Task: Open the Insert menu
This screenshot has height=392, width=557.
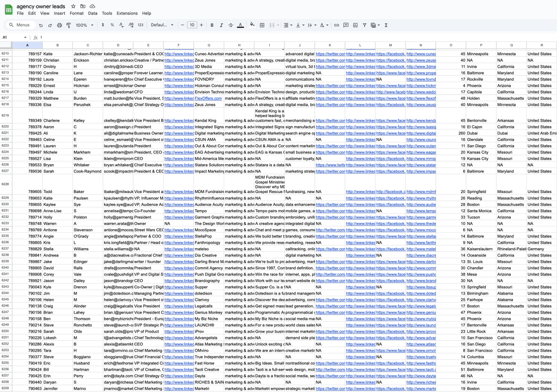Action: (59, 13)
